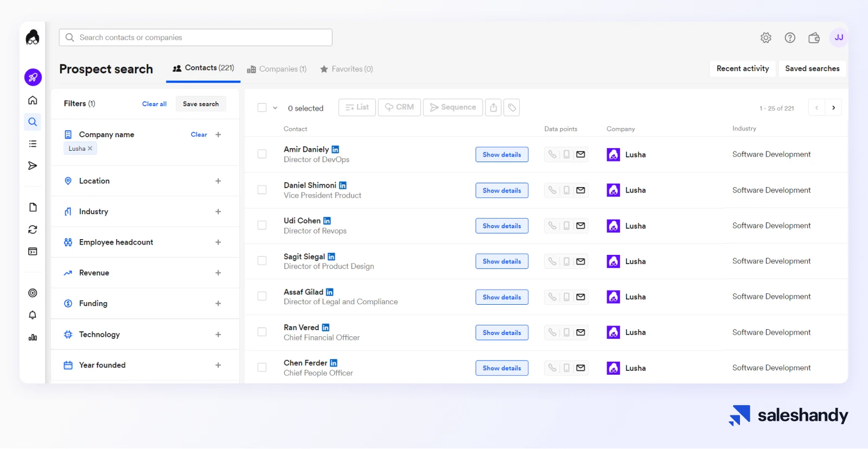Viewport: 868px width, 449px height.
Task: Click Clear all filters link
Action: (154, 104)
